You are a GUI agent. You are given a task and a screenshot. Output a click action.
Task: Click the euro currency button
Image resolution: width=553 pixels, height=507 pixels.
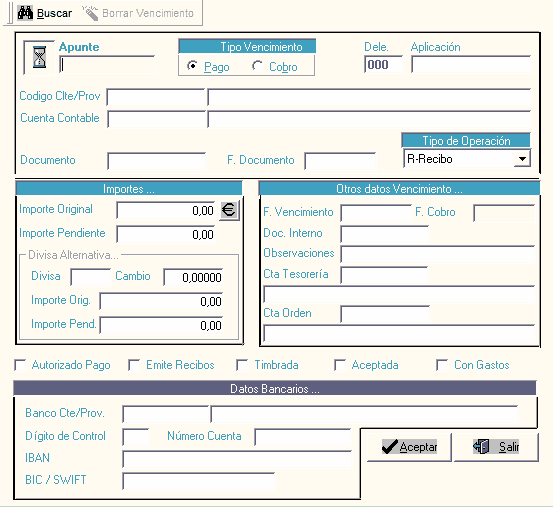tap(229, 210)
